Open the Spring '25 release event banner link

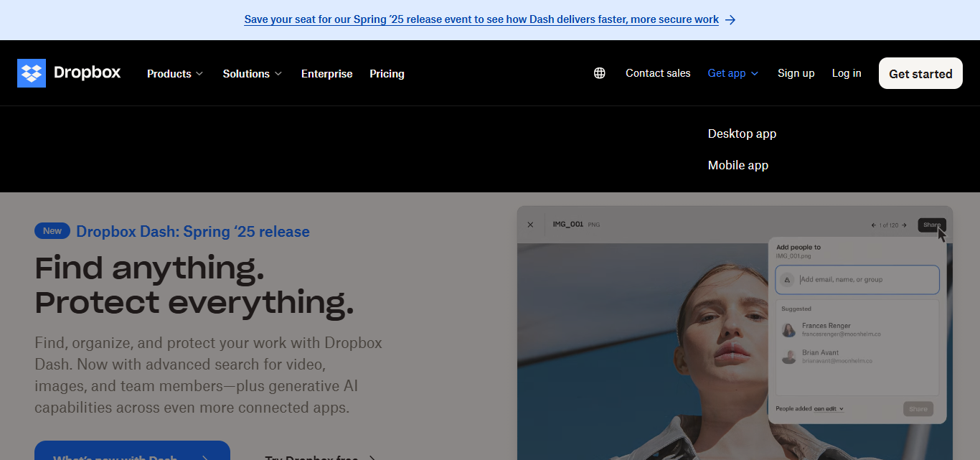tap(481, 20)
